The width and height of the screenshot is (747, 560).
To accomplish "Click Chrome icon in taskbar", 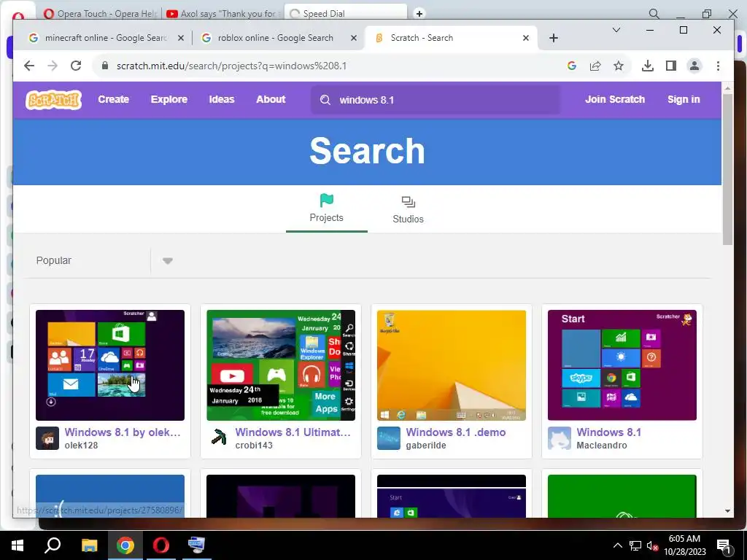I will [x=125, y=545].
